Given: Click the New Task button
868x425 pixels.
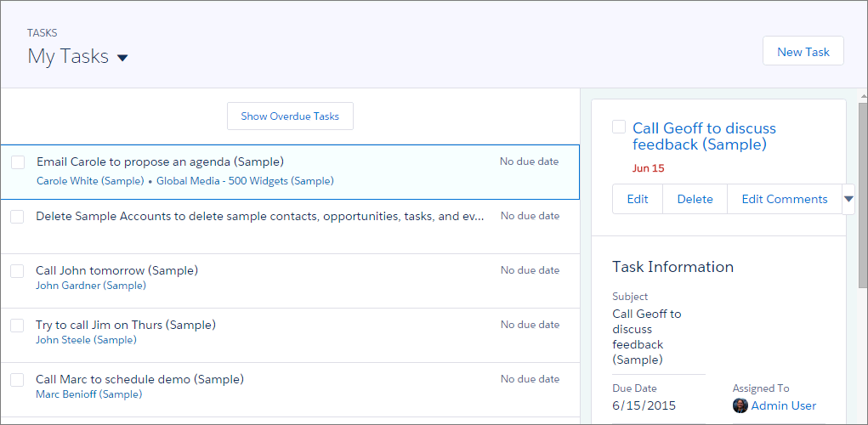Looking at the screenshot, I should coord(803,52).
